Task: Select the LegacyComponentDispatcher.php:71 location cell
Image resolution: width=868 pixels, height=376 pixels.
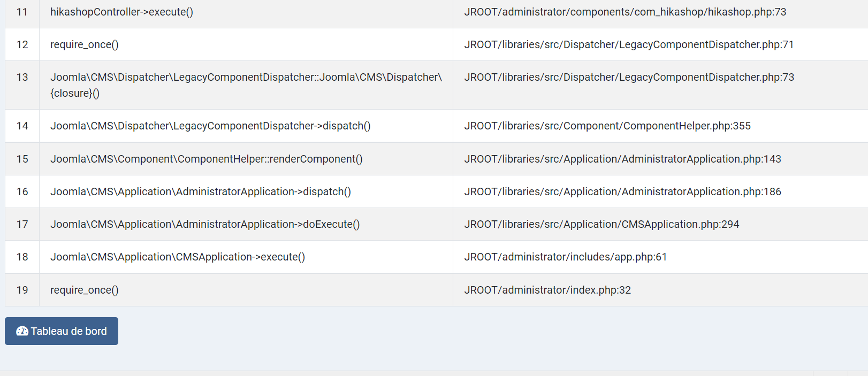Action: 628,44
